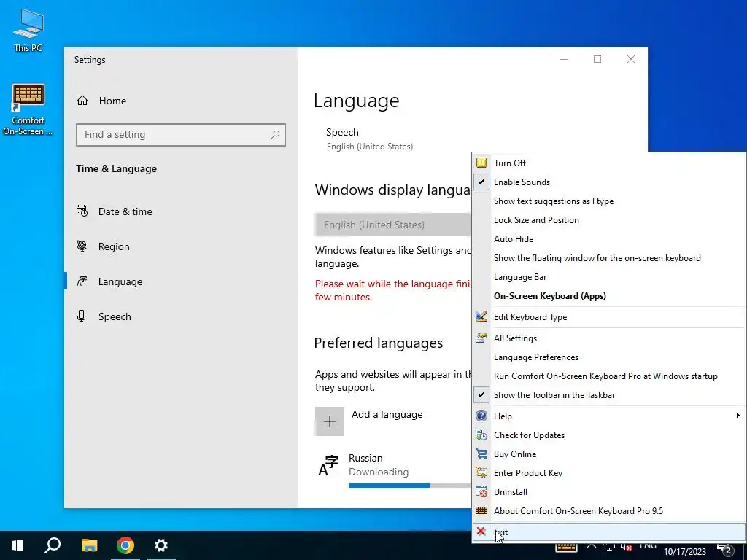Switch to Google Chrome on taskbar
The image size is (747, 560).
coord(125,545)
